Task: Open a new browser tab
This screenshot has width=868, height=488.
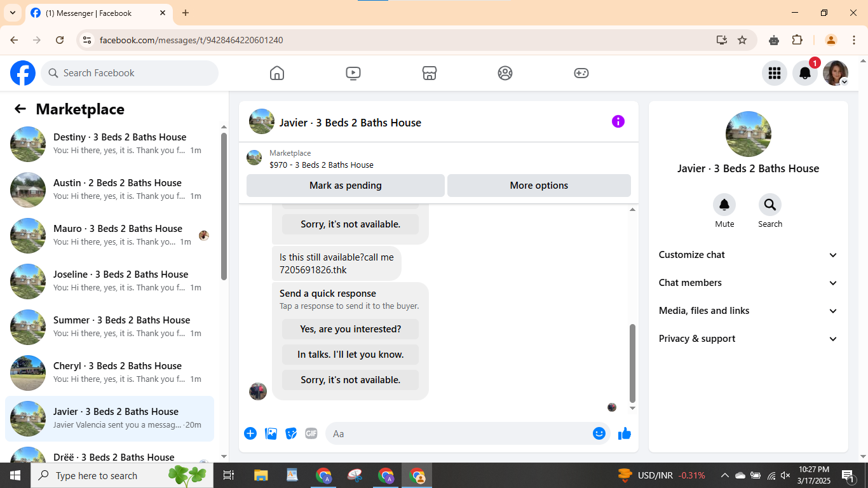Action: [x=186, y=13]
